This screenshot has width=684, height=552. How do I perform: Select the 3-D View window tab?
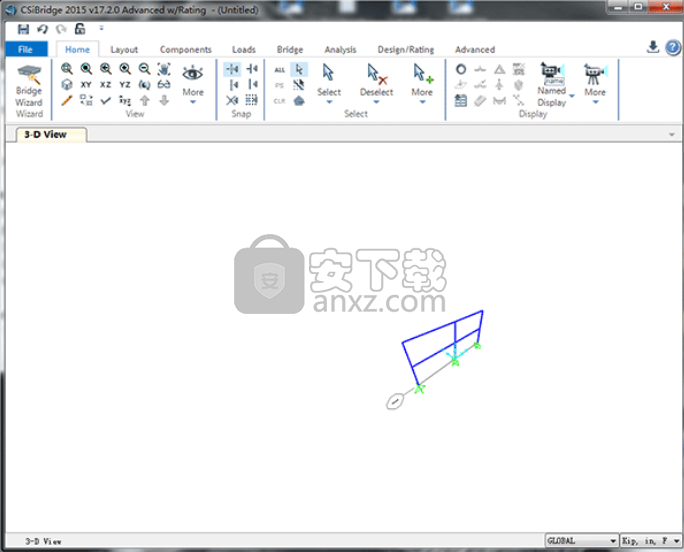51,134
